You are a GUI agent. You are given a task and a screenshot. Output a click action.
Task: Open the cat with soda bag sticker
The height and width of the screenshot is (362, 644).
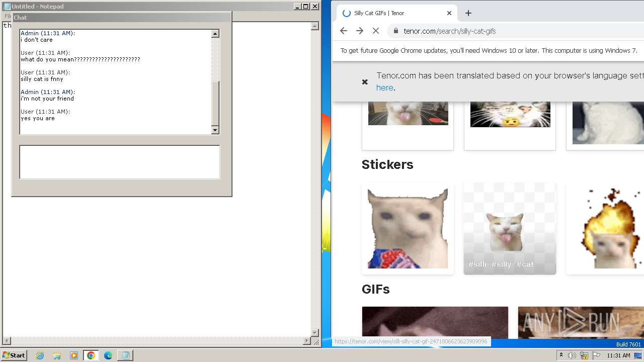(408, 229)
